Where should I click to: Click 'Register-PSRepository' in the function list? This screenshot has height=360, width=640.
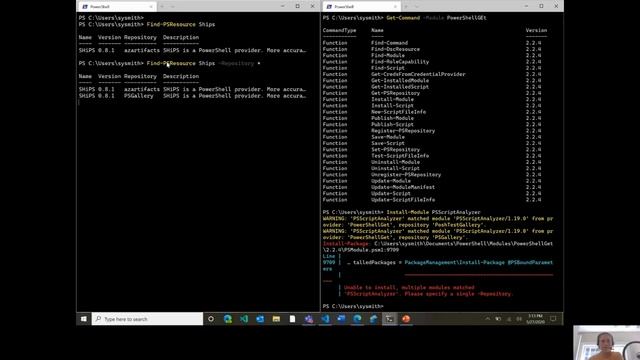403,131
